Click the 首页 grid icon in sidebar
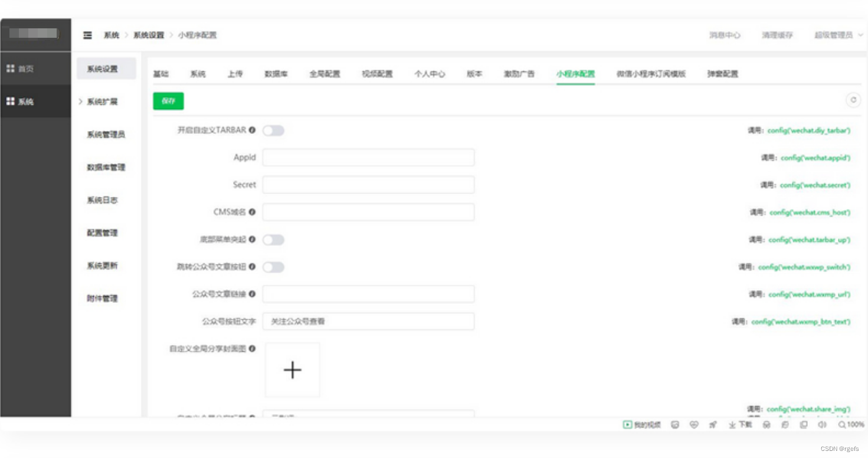 (x=10, y=69)
